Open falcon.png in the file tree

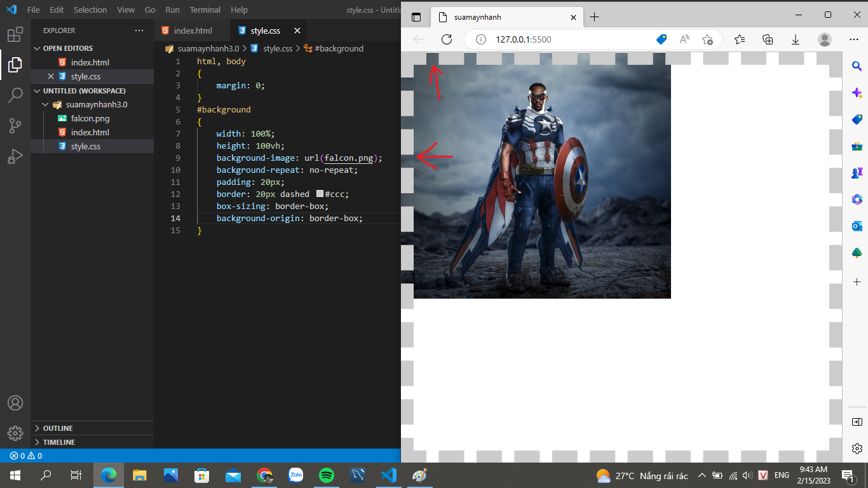(x=90, y=119)
